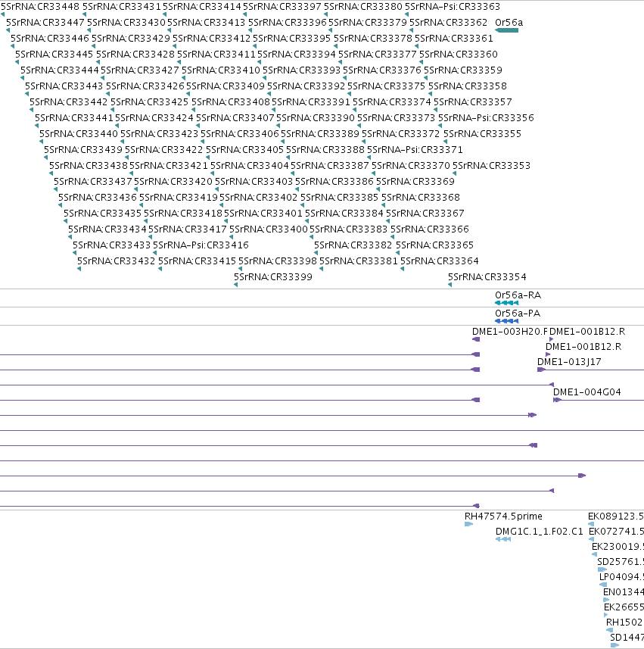Click 5SrRNA:CR33354 label
Viewport: 644px width, 649px height.
(x=487, y=277)
